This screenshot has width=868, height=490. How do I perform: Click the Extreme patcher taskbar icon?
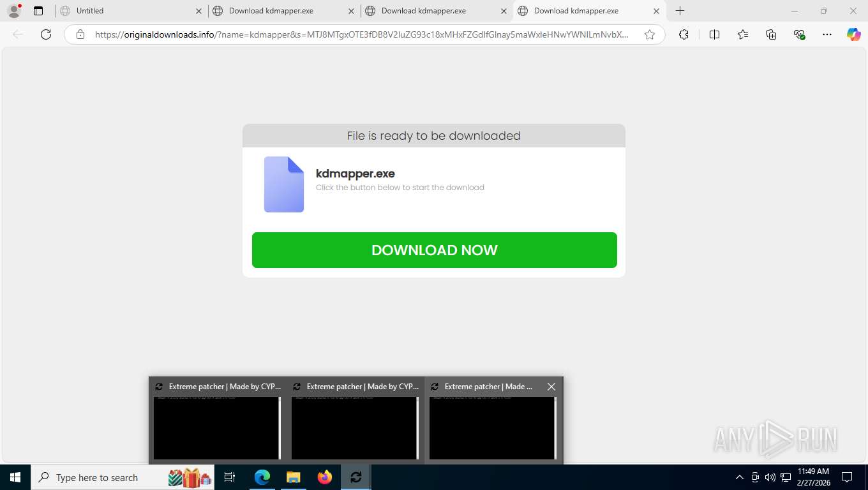click(x=355, y=477)
